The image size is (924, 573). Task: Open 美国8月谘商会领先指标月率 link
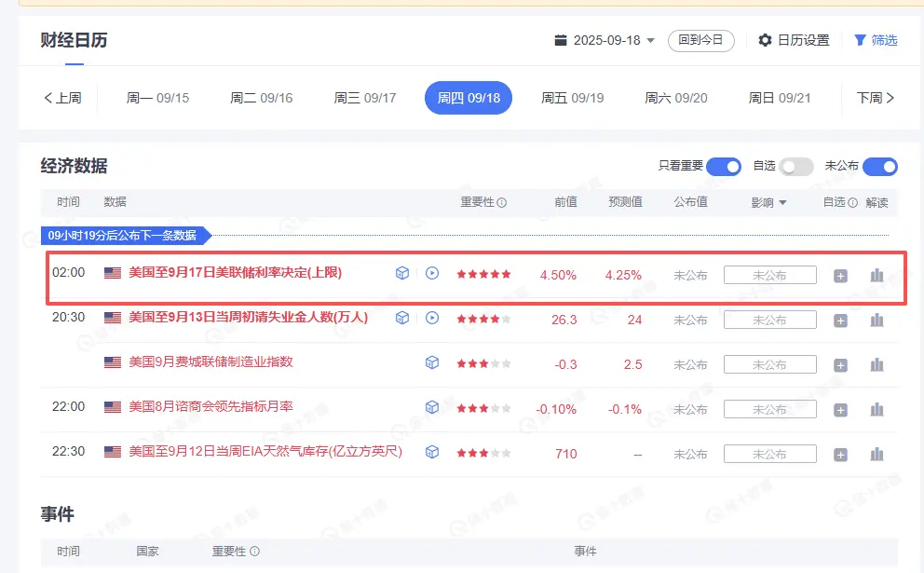211,406
